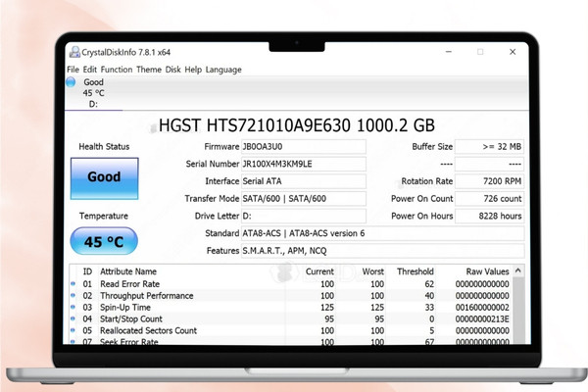Click raw value 00000000213E for Start/Stop Count
588x392 pixels.
482,318
